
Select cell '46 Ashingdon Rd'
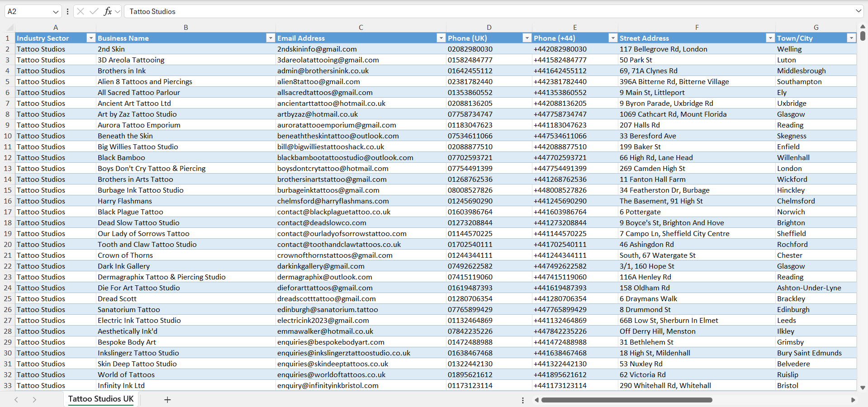[x=697, y=244]
